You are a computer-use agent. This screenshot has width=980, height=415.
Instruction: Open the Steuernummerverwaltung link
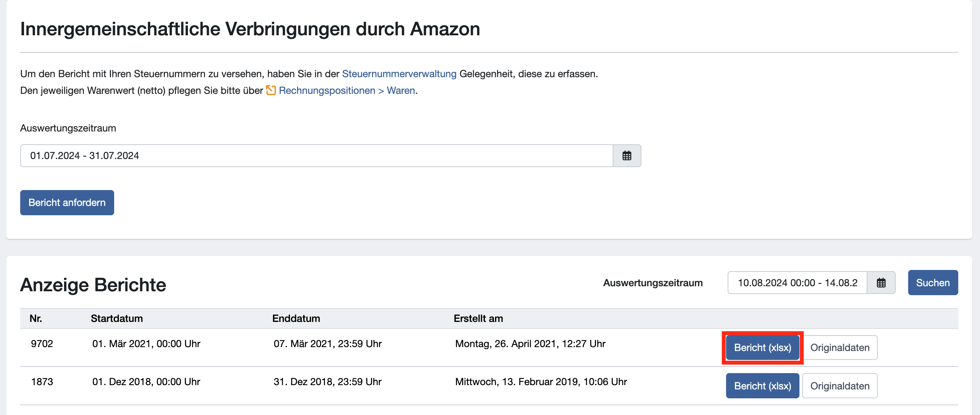399,74
